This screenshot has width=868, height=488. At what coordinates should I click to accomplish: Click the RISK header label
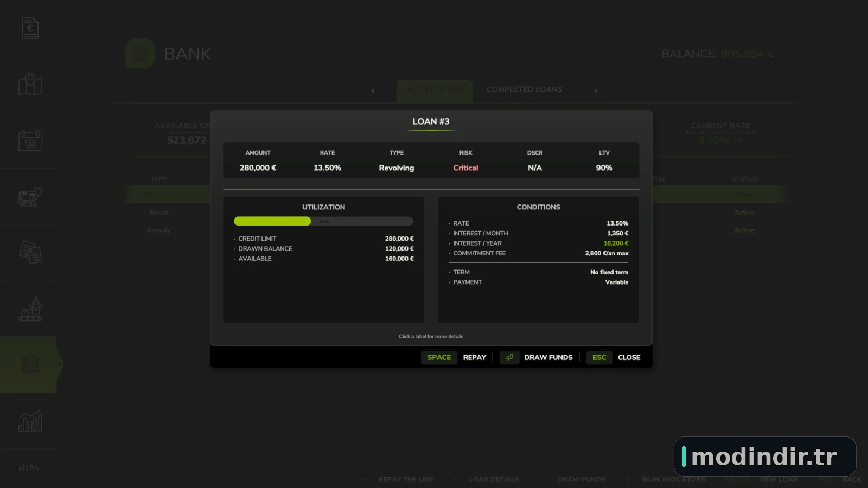pos(465,153)
